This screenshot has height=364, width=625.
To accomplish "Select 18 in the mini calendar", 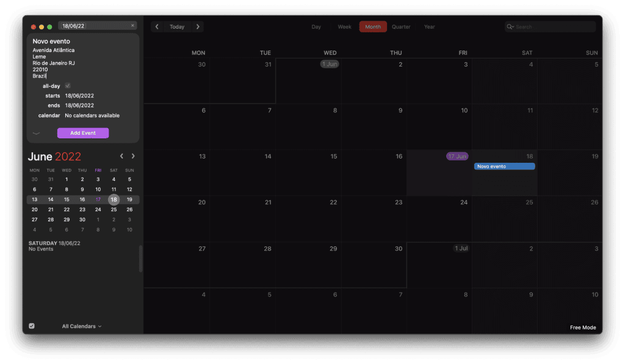I will pyautogui.click(x=114, y=199).
